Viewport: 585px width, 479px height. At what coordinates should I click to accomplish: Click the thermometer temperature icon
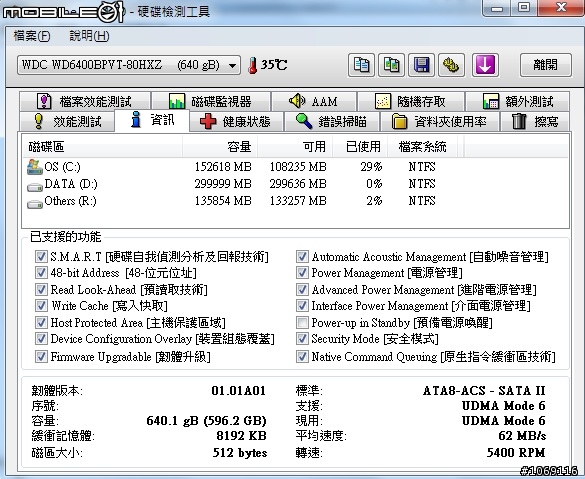coord(253,65)
